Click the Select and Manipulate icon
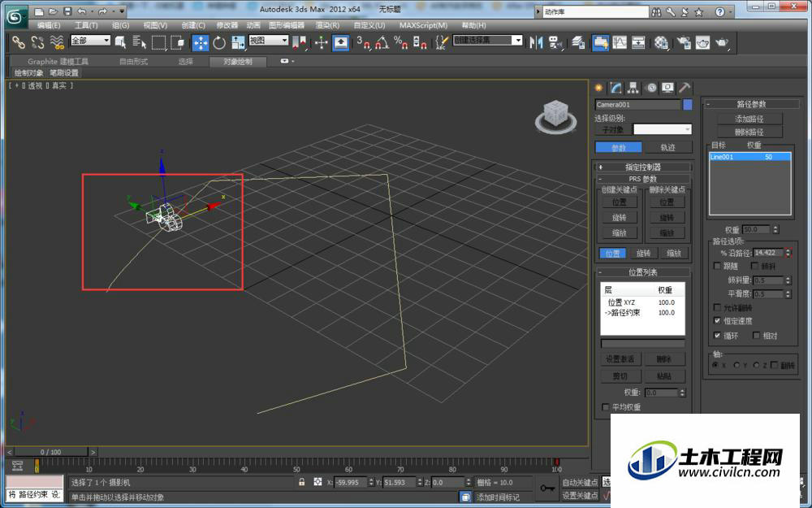812x508 pixels. click(x=321, y=42)
